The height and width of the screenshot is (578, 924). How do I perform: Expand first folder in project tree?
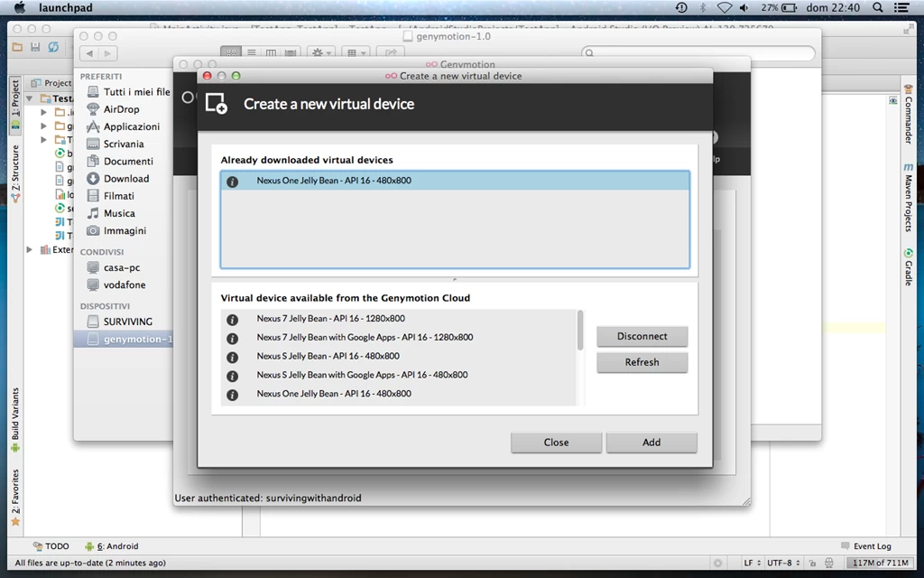[x=43, y=111]
